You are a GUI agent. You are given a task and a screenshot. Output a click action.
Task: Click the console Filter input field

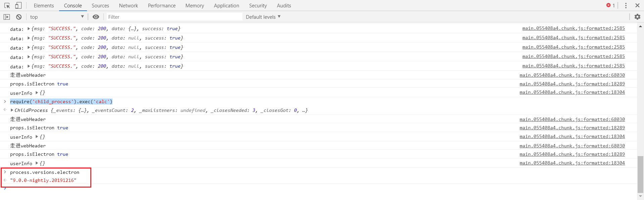(x=174, y=17)
